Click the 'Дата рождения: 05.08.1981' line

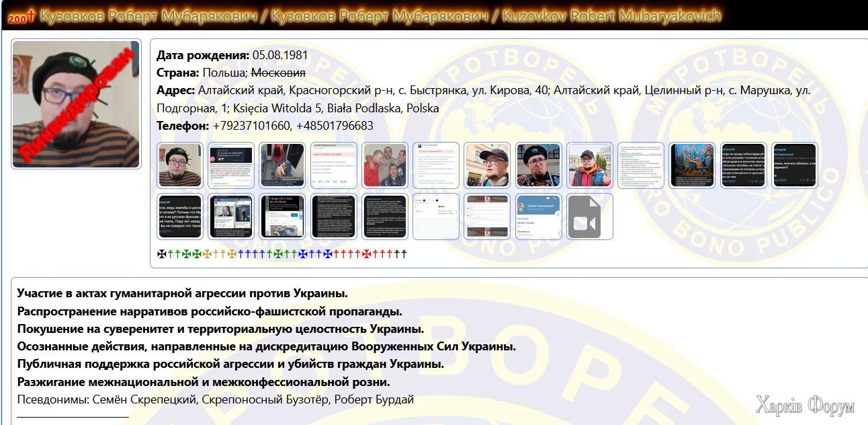232,55
